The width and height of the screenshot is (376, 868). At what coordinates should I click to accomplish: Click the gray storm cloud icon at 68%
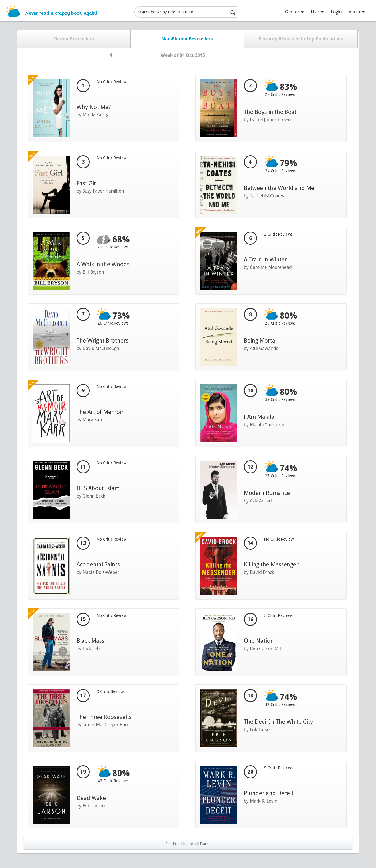[104, 239]
